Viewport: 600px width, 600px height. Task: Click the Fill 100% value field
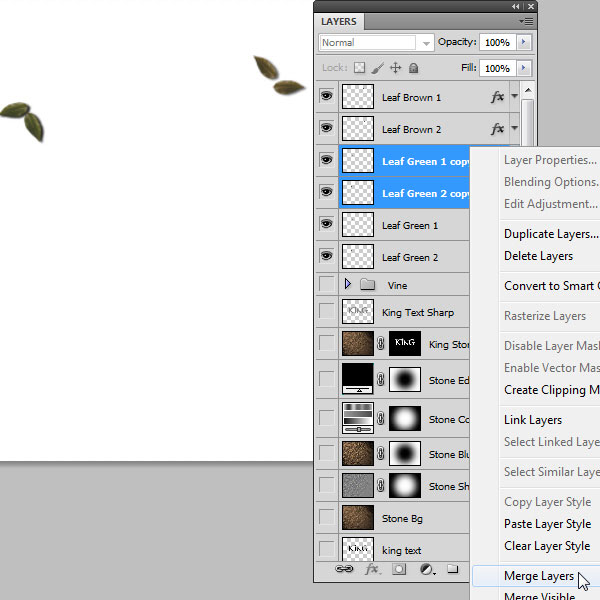[497, 68]
